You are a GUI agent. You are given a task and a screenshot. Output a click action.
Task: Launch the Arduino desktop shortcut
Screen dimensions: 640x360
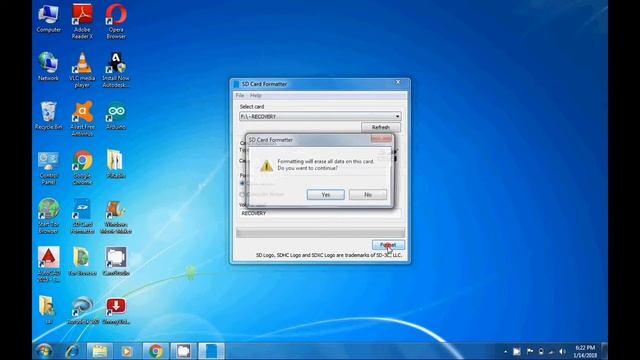(116, 116)
